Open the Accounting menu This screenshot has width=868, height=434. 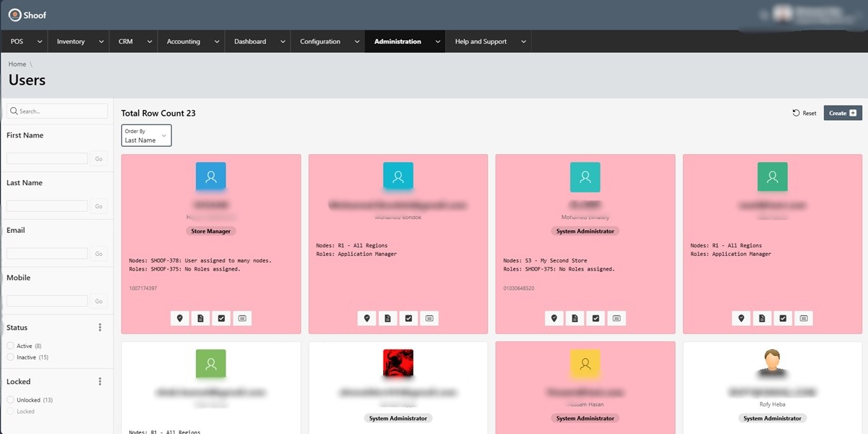[184, 42]
